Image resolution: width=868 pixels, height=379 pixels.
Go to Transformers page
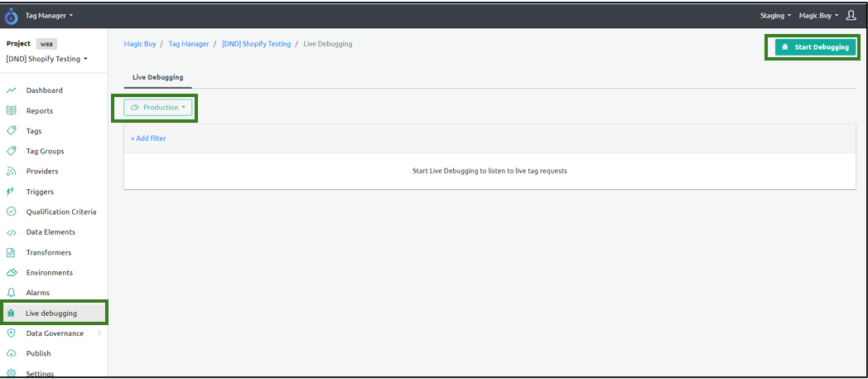49,252
